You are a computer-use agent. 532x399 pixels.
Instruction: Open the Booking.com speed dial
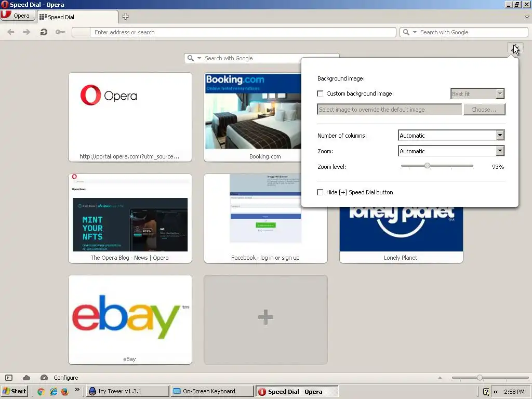tap(252, 117)
